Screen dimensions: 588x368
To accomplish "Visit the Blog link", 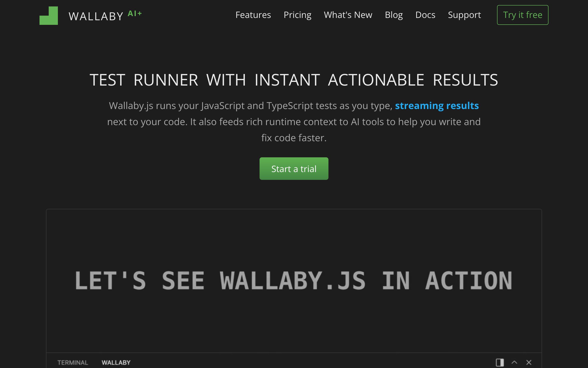I will (x=394, y=15).
